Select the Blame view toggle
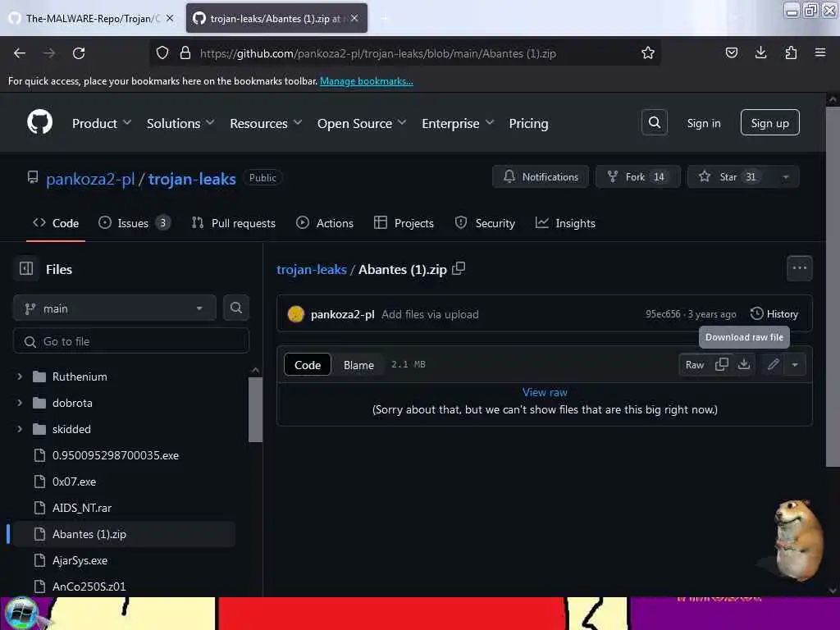The width and height of the screenshot is (840, 630). pos(358,365)
